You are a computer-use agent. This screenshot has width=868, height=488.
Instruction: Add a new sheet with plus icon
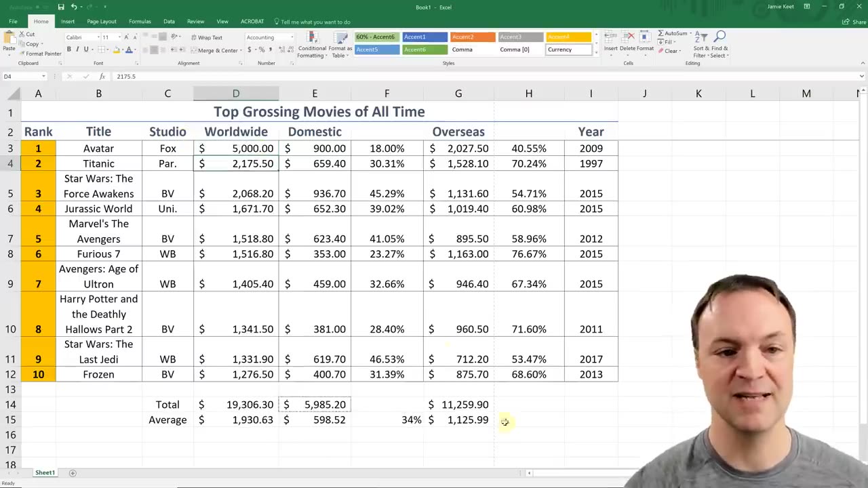73,473
